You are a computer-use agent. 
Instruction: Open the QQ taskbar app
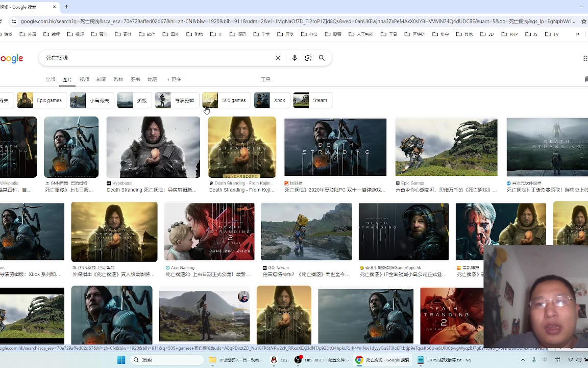(x=279, y=360)
